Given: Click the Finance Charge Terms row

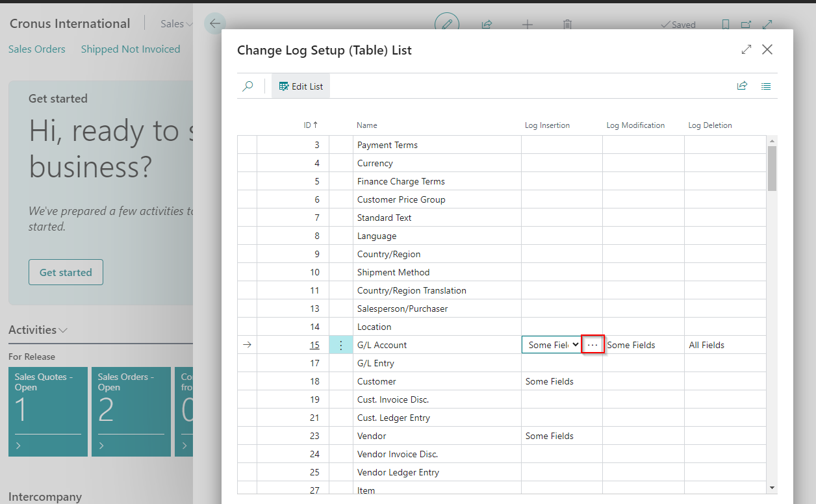Looking at the screenshot, I should pos(502,181).
